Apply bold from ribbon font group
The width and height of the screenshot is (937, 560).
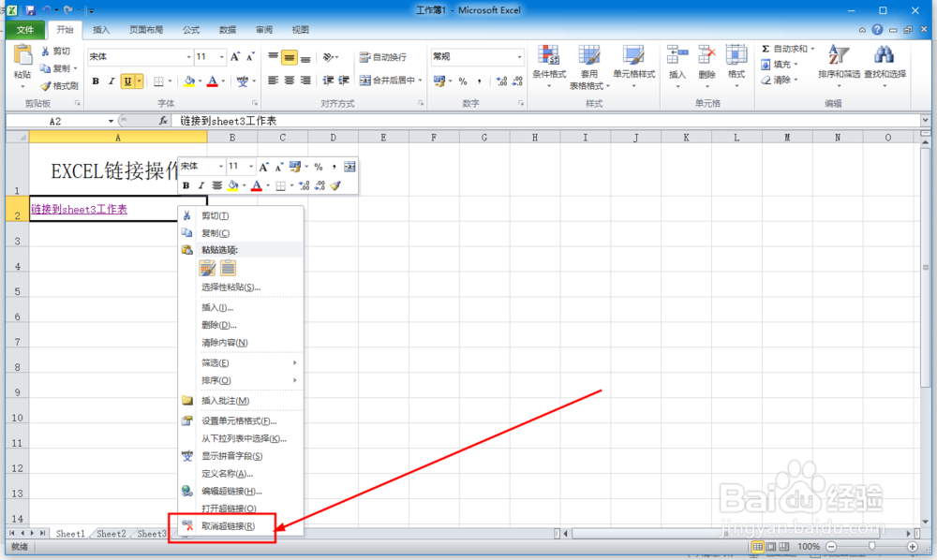pyautogui.click(x=96, y=81)
